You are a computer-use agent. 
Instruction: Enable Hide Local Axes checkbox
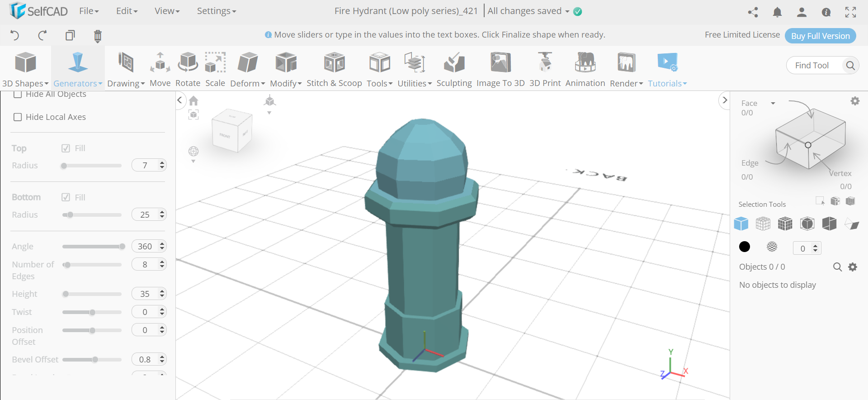(x=18, y=117)
